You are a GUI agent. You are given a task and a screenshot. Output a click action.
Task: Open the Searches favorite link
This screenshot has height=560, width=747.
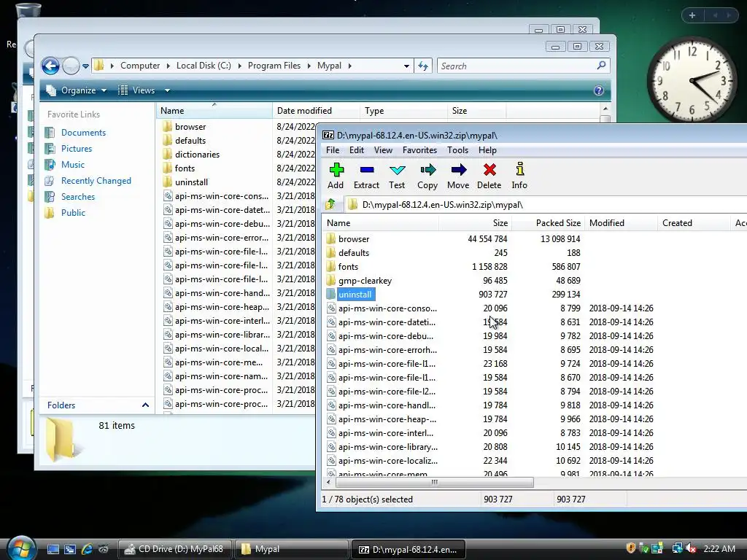[x=77, y=197]
